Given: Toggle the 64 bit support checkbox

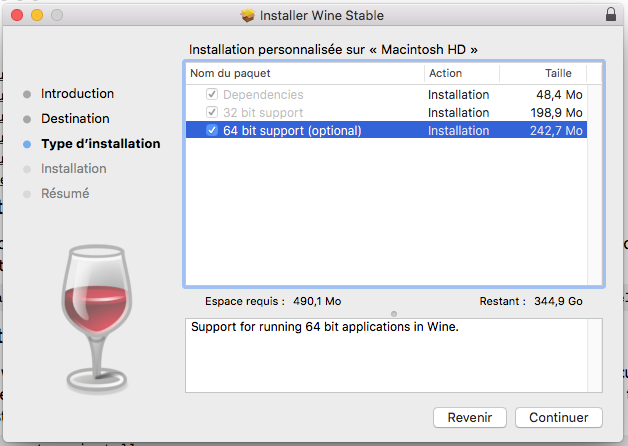Looking at the screenshot, I should [x=211, y=130].
